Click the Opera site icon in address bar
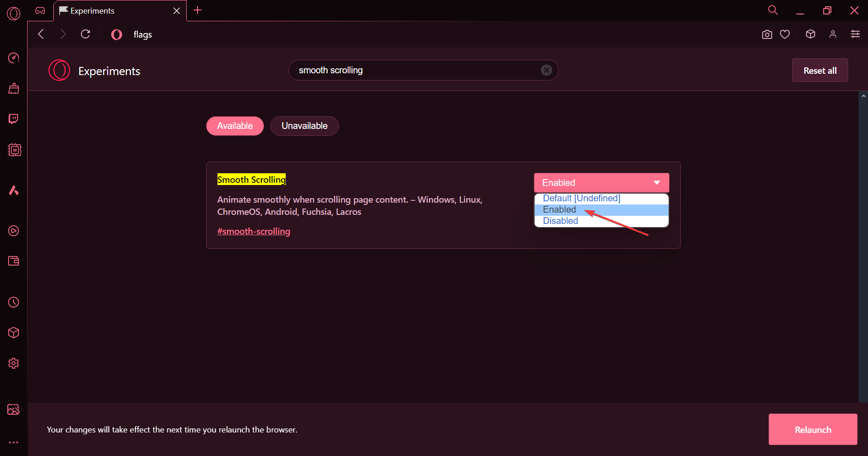This screenshot has width=868, height=456. click(x=117, y=34)
